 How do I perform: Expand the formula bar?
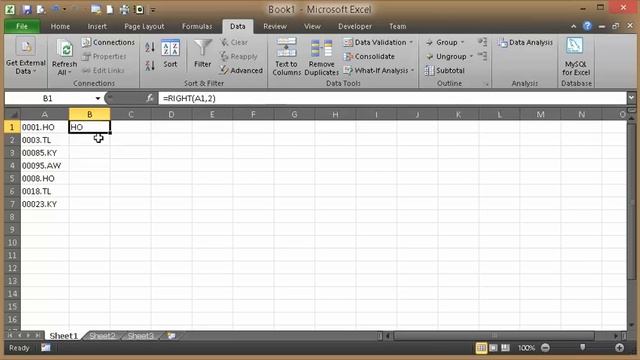[631, 98]
